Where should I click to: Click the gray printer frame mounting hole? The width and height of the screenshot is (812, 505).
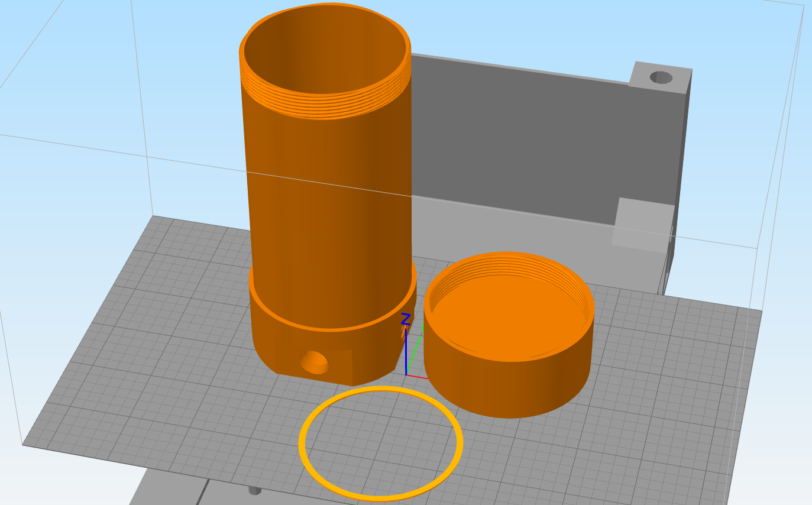pos(661,77)
